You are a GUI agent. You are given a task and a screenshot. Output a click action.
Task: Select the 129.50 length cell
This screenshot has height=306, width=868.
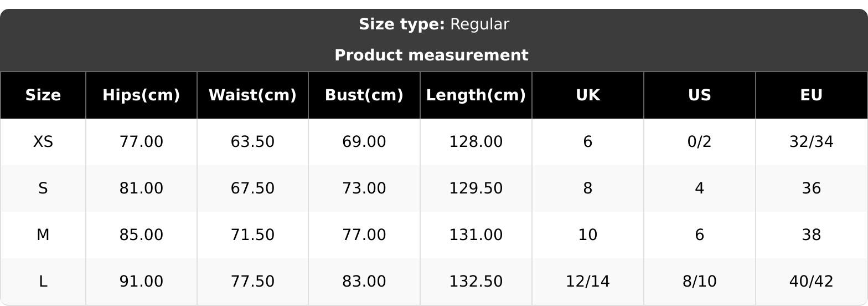point(476,188)
